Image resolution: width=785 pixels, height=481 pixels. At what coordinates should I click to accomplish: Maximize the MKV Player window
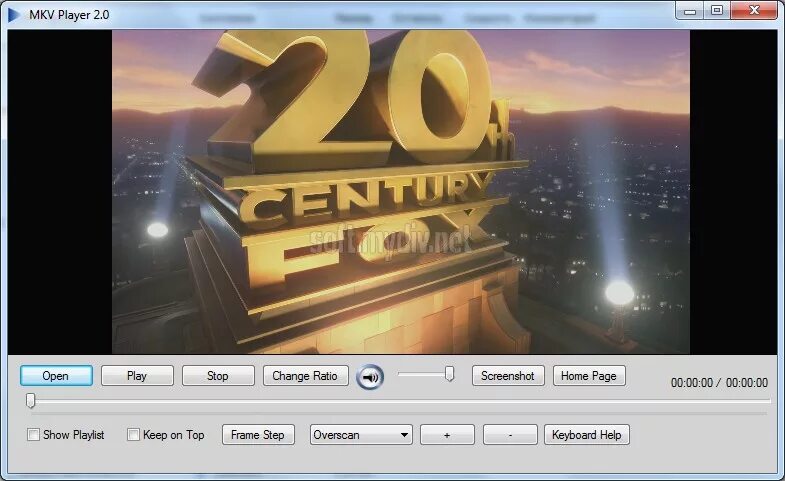pos(717,11)
